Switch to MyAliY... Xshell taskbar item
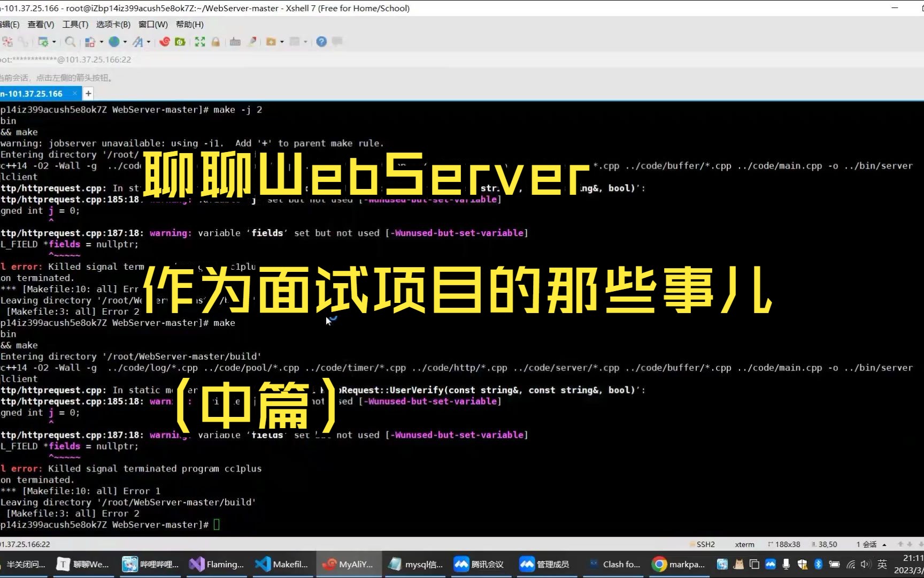 (350, 564)
